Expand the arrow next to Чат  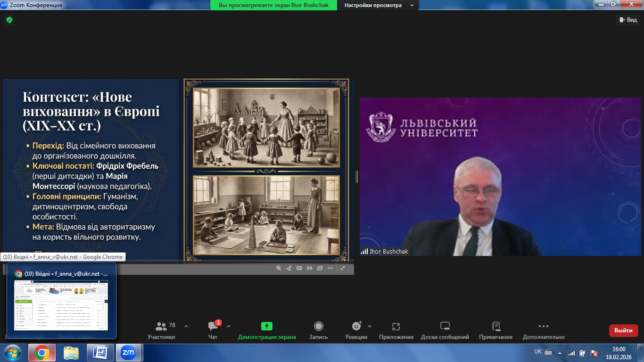229,326
